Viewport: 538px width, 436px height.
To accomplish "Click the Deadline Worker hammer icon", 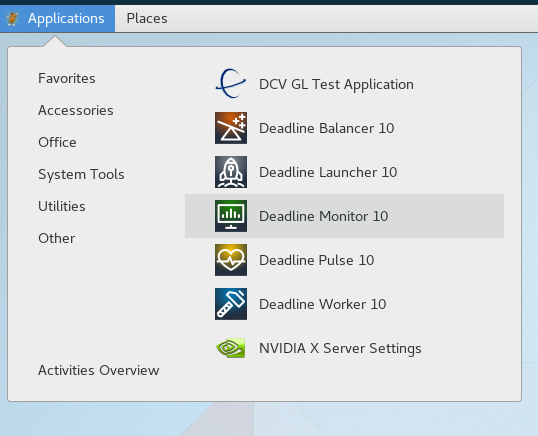I will (x=231, y=304).
